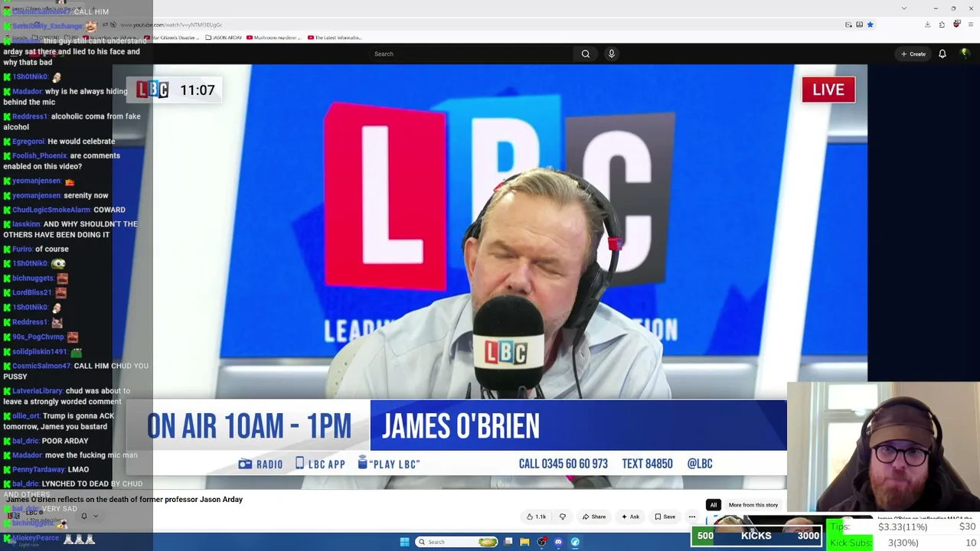Like the video with 1.1k likes
This screenshot has height=551, width=980.
[x=536, y=517]
